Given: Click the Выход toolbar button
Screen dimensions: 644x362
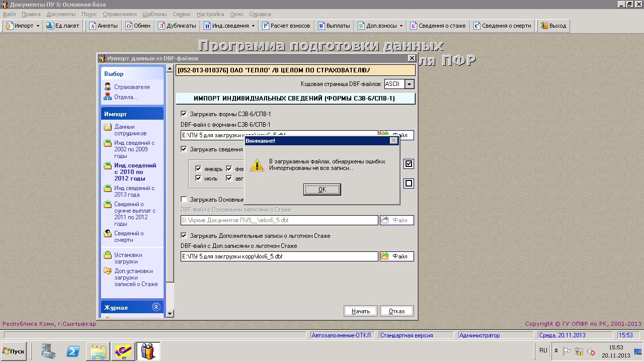Looking at the screenshot, I should pyautogui.click(x=553, y=26).
